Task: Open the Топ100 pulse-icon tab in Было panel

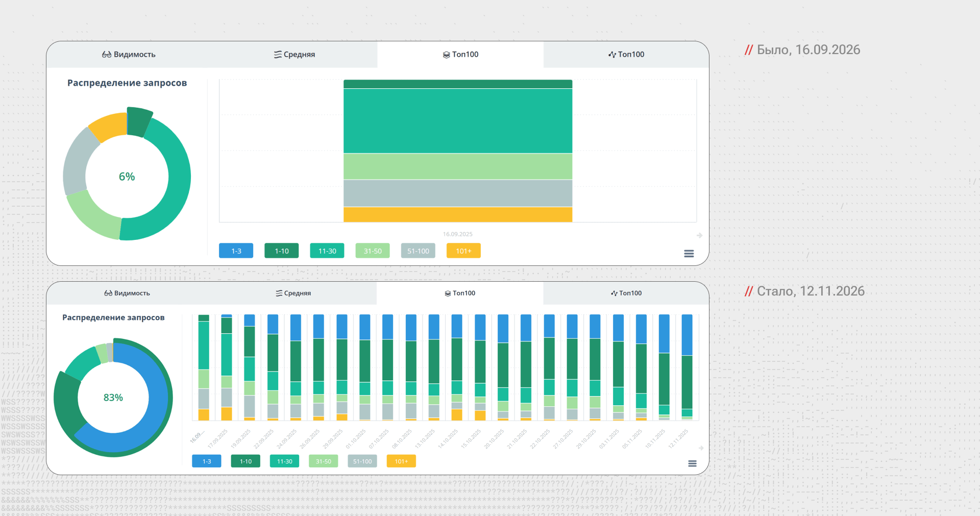Action: 626,55
